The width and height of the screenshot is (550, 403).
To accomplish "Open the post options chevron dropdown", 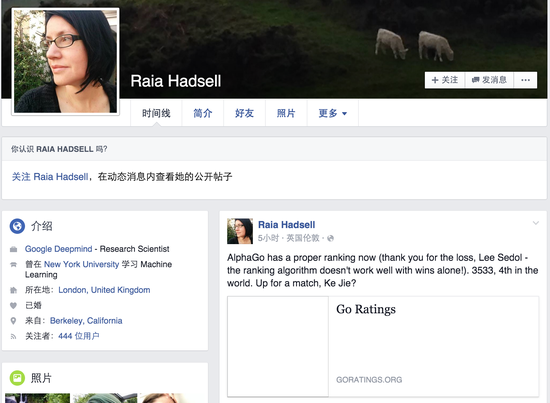I will coord(536,223).
